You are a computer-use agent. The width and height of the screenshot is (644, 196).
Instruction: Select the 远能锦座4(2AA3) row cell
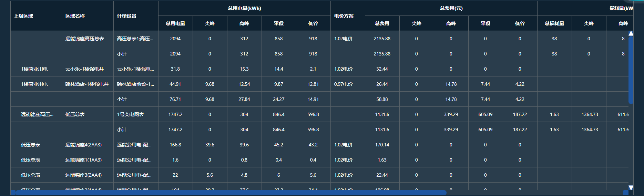click(83, 145)
